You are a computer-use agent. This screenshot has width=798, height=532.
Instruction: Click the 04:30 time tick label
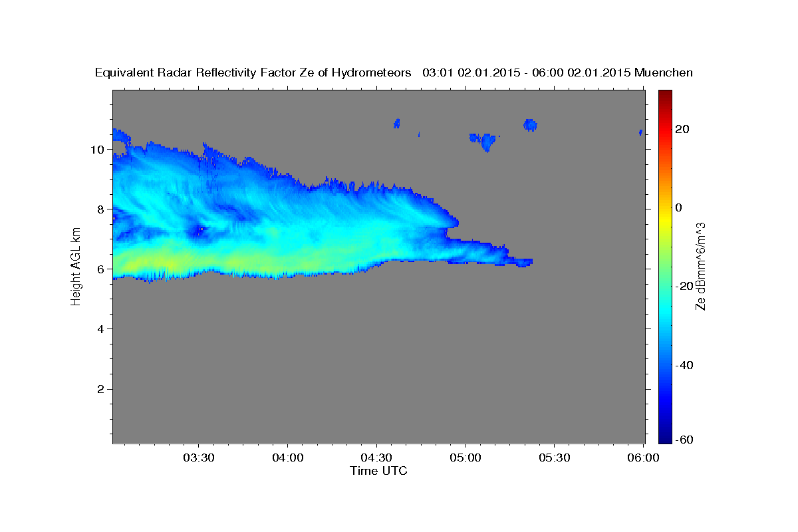[376, 458]
